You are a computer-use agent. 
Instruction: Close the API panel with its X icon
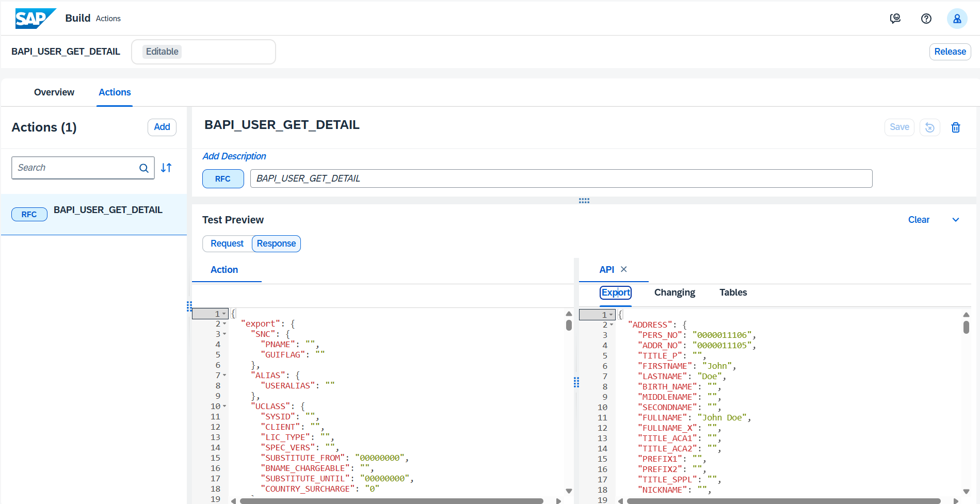tap(624, 269)
